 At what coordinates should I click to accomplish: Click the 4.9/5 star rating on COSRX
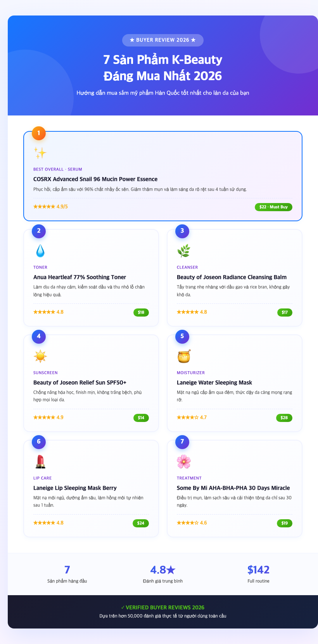coord(50,207)
